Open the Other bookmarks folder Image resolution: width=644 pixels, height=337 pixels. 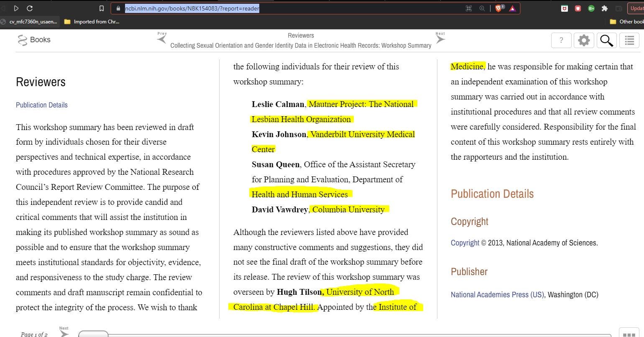[x=627, y=22]
